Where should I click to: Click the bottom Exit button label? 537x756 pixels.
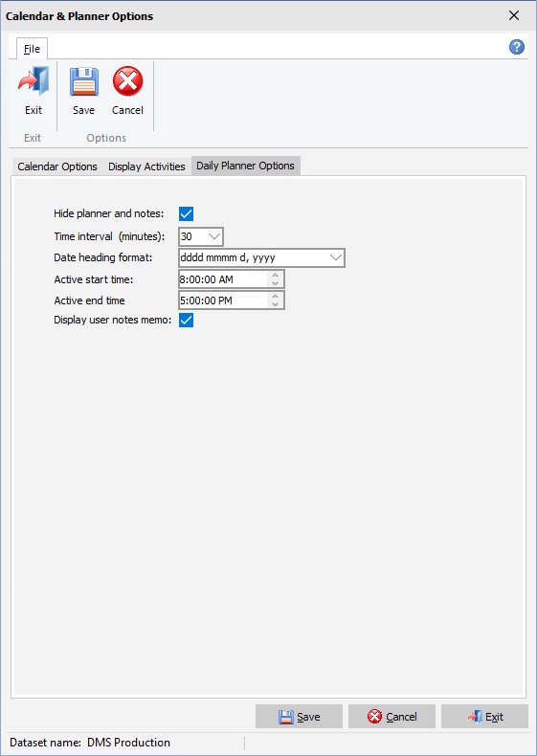click(494, 717)
